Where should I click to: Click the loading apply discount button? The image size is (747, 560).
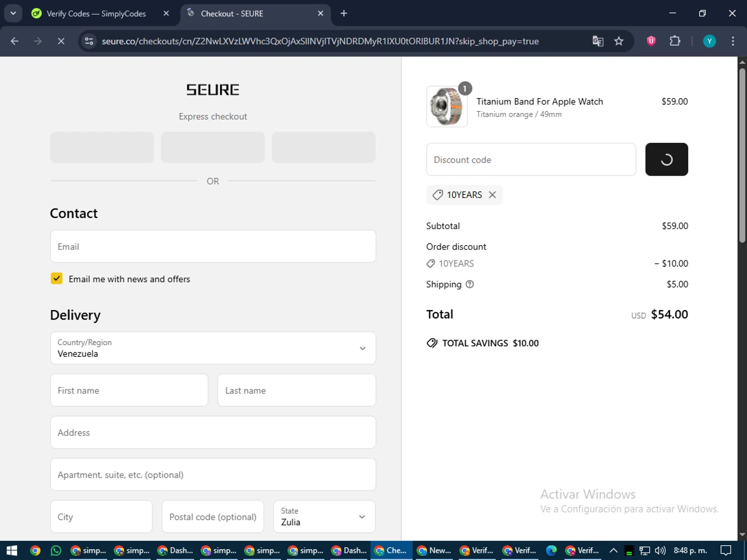tap(666, 159)
